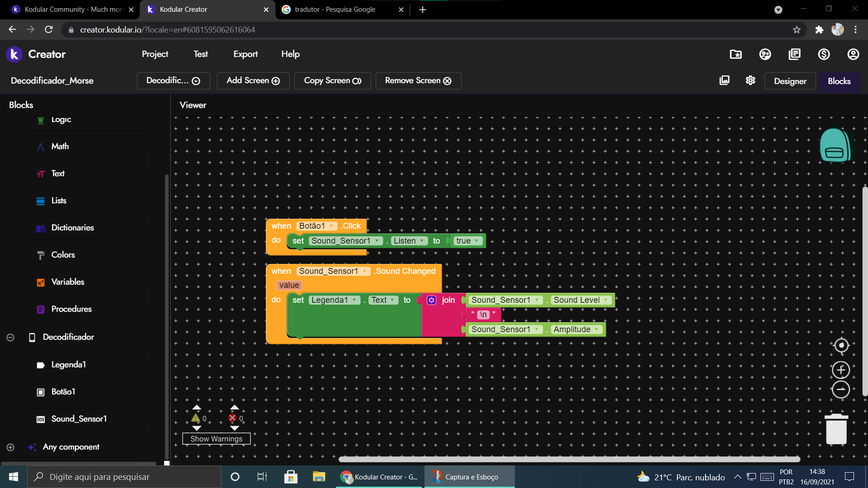The width and height of the screenshot is (868, 488).
Task: Open the documentation library icon
Action: tap(794, 54)
